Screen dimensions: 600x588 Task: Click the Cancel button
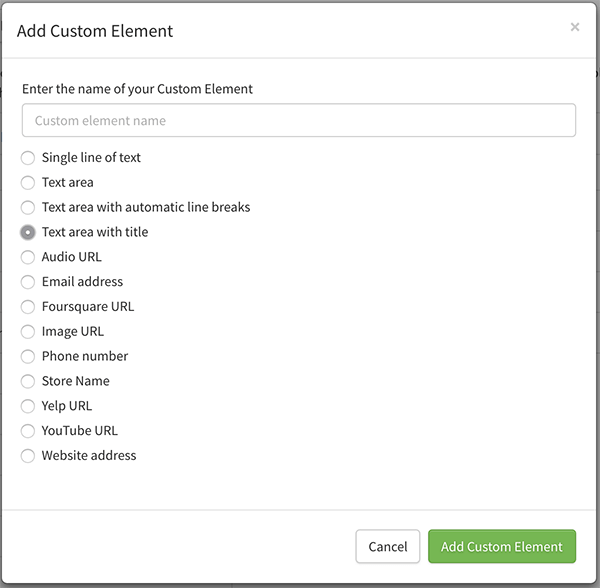pos(388,546)
